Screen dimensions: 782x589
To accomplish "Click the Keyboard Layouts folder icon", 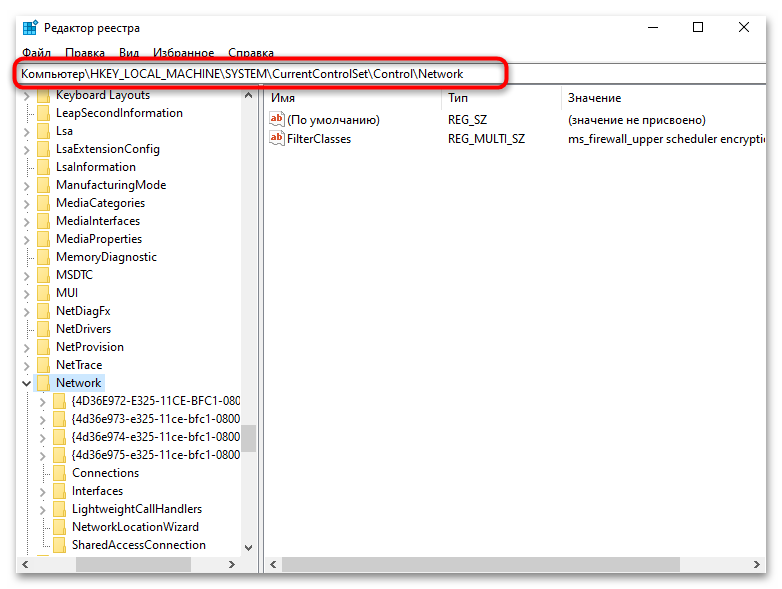I will coord(44,95).
